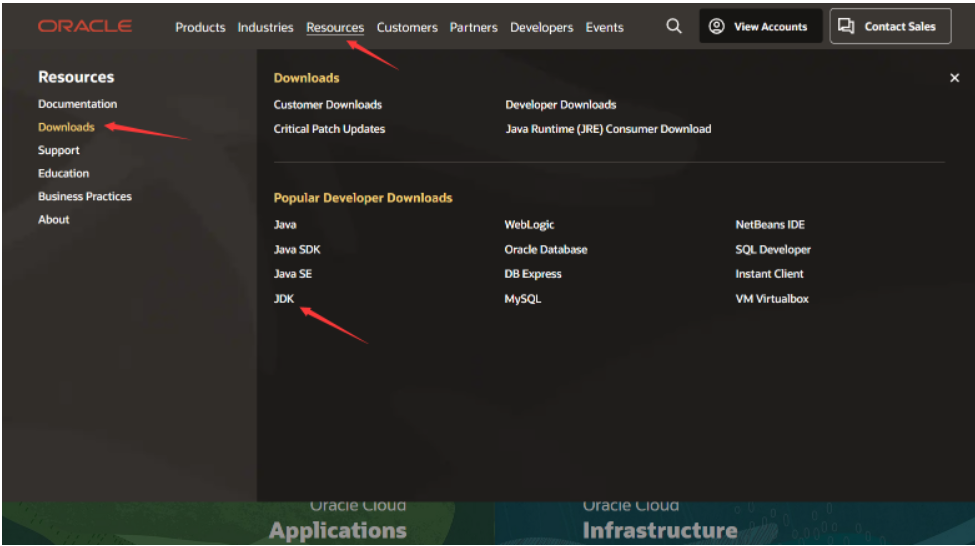Click the View Accounts button
Screen dimensions: 975x546
coord(760,27)
